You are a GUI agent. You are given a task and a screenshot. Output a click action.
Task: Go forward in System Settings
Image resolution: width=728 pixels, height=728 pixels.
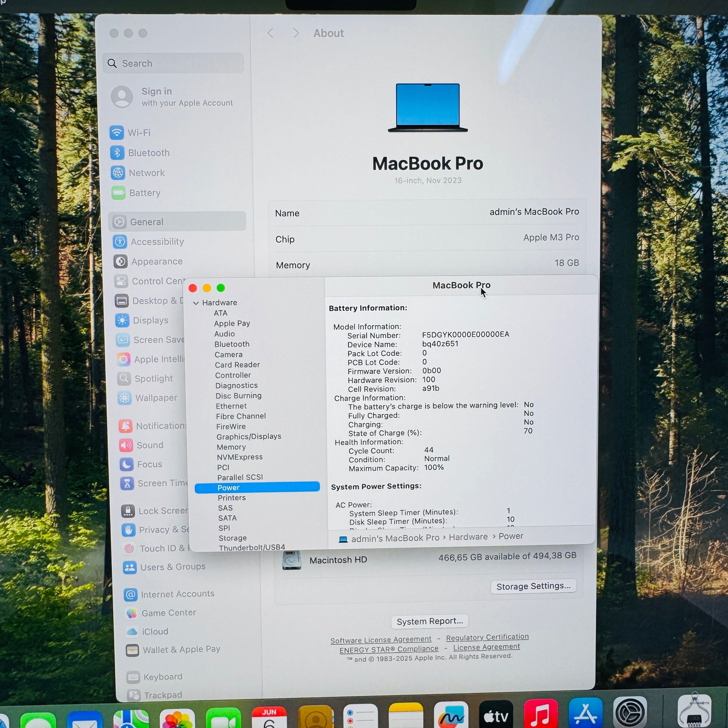click(x=296, y=33)
